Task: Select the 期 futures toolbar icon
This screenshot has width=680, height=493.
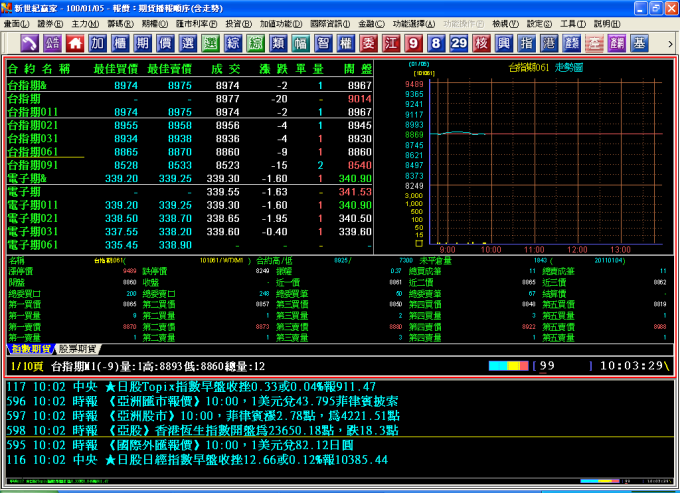Action: [x=143, y=43]
